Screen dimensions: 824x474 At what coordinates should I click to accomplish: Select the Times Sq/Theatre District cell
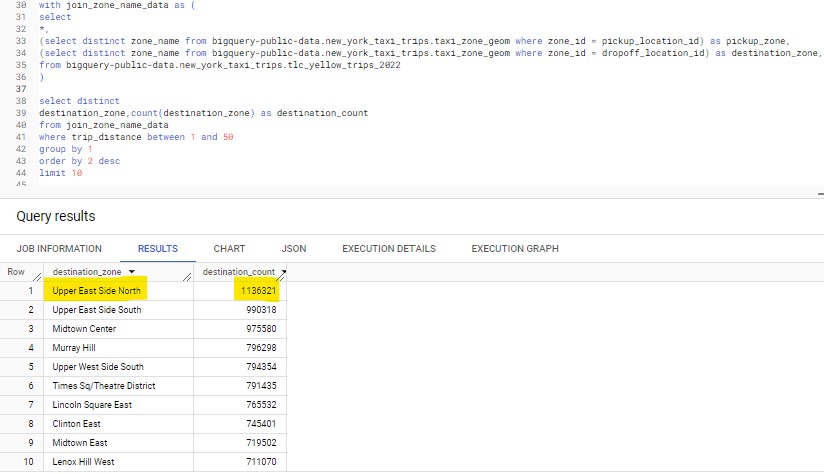104,386
